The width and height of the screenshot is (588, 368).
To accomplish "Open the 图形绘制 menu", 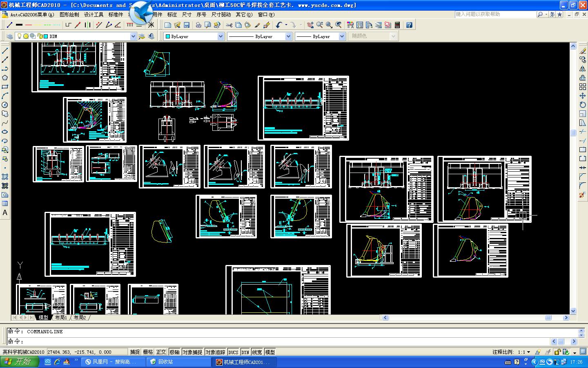I will (69, 14).
